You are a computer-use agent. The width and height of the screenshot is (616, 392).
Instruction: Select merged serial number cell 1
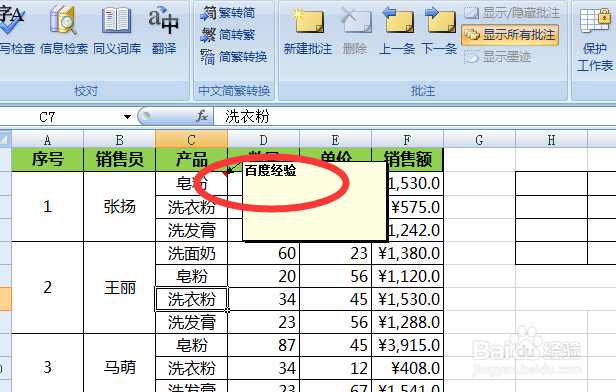pos(48,207)
